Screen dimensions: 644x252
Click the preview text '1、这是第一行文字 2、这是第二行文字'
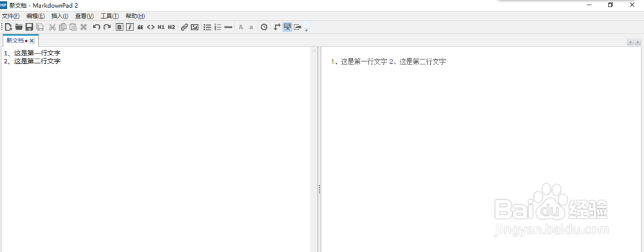click(388, 62)
